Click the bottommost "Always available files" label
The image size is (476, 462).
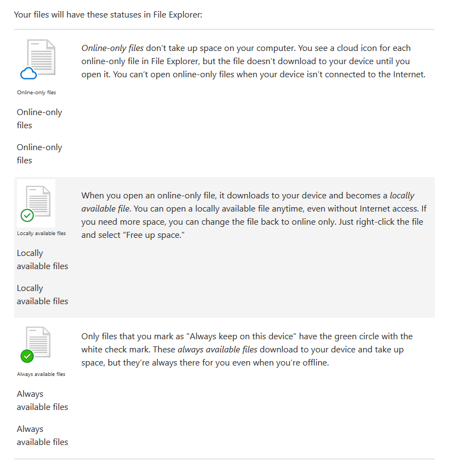click(42, 435)
